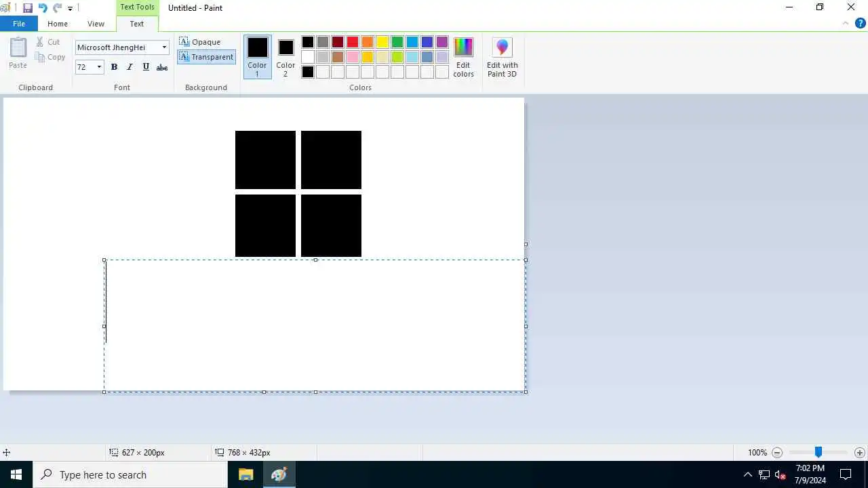Click the muted volume icon in tray
The image size is (868, 488).
[x=780, y=474]
